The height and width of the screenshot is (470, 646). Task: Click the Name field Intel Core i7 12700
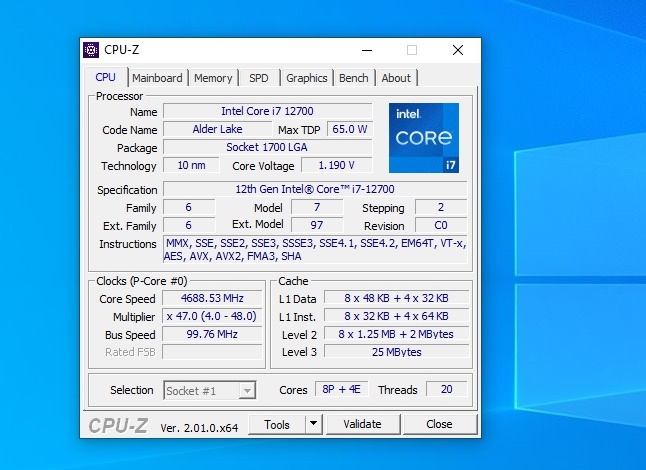[x=267, y=111]
